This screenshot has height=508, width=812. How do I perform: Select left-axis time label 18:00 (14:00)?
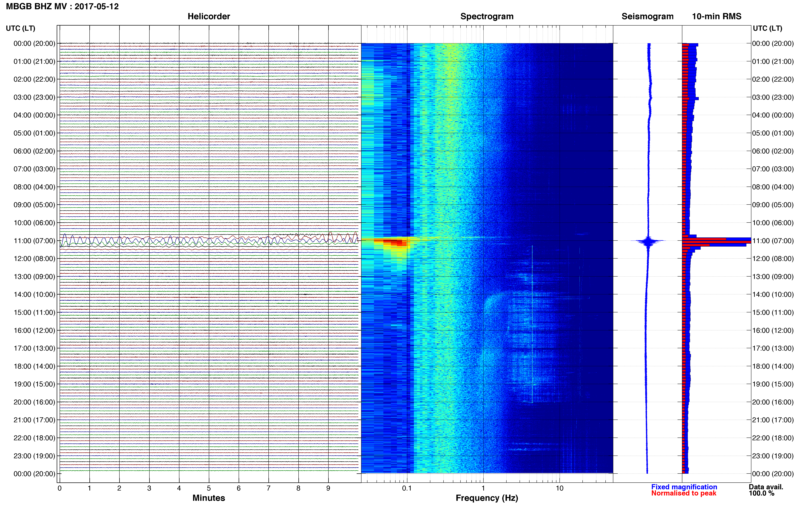(34, 366)
